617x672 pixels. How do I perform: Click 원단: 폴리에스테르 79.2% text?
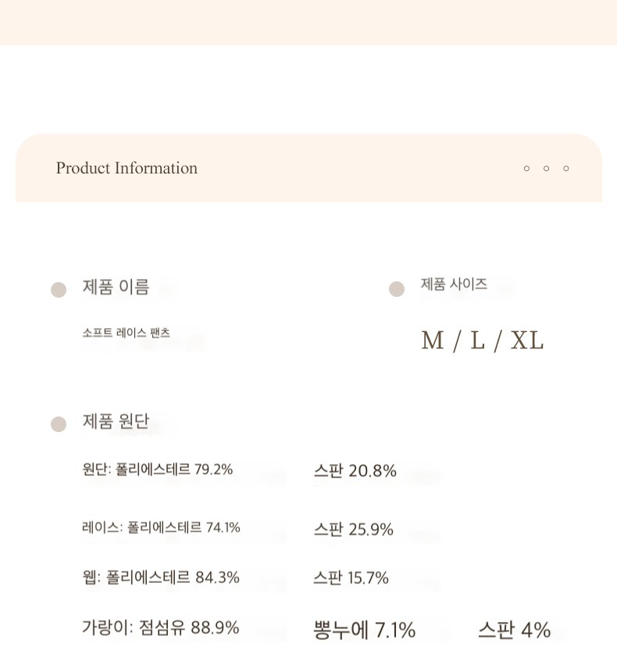tap(157, 470)
